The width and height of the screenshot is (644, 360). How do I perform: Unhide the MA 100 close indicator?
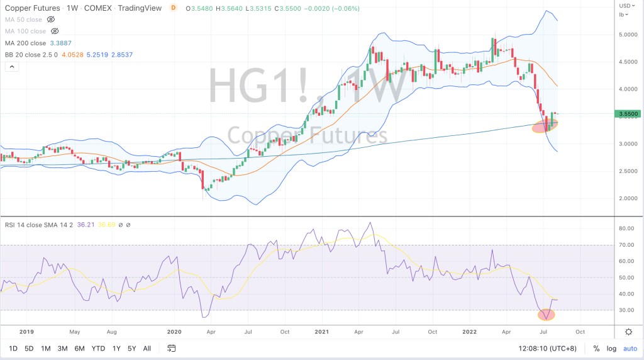(x=54, y=31)
